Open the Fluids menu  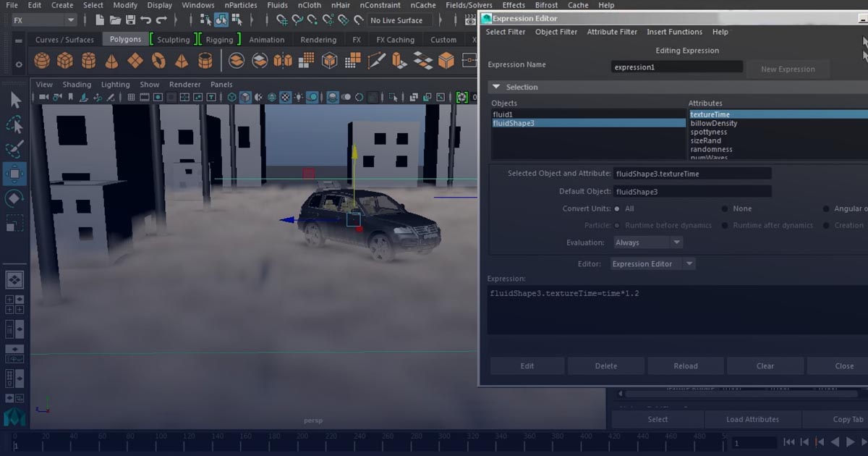click(277, 5)
